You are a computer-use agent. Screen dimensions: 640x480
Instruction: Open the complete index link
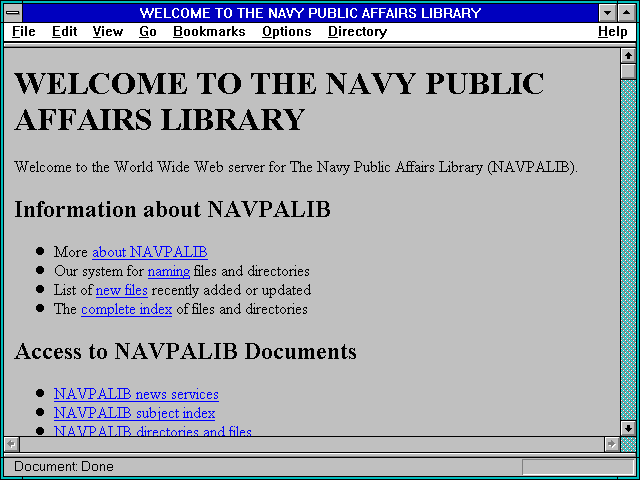pyautogui.click(x=127, y=309)
